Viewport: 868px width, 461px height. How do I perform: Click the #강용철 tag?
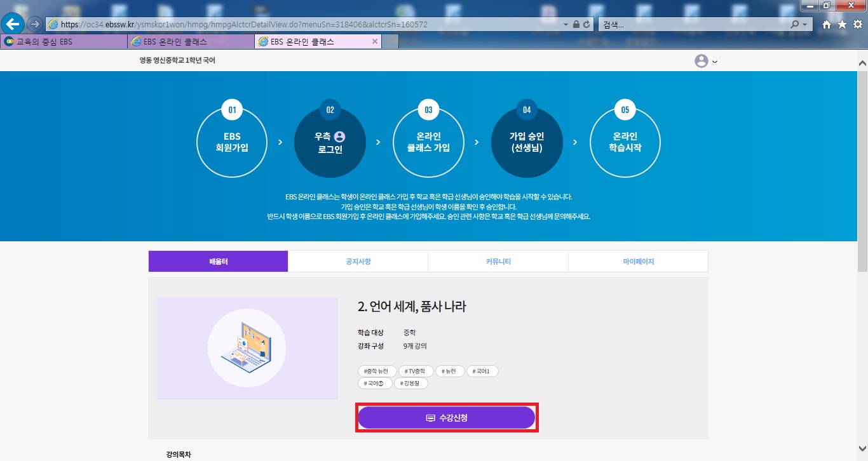411,383
